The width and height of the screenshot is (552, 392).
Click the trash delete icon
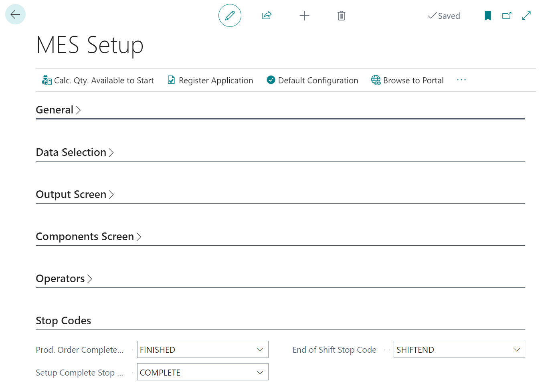(x=341, y=16)
